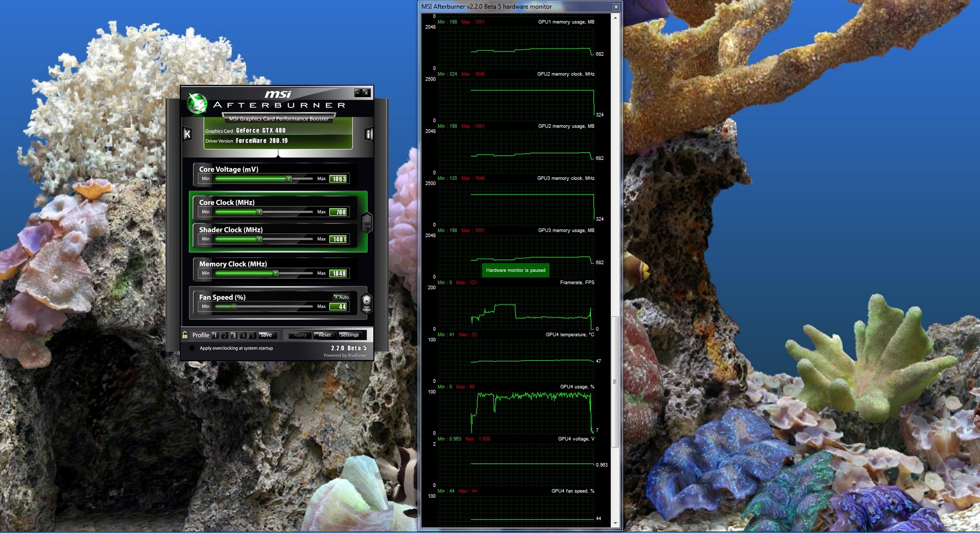Viewport: 980px width, 533px height.
Task: Click the 'GPU3 memory usage, MB' label
Action: click(566, 230)
